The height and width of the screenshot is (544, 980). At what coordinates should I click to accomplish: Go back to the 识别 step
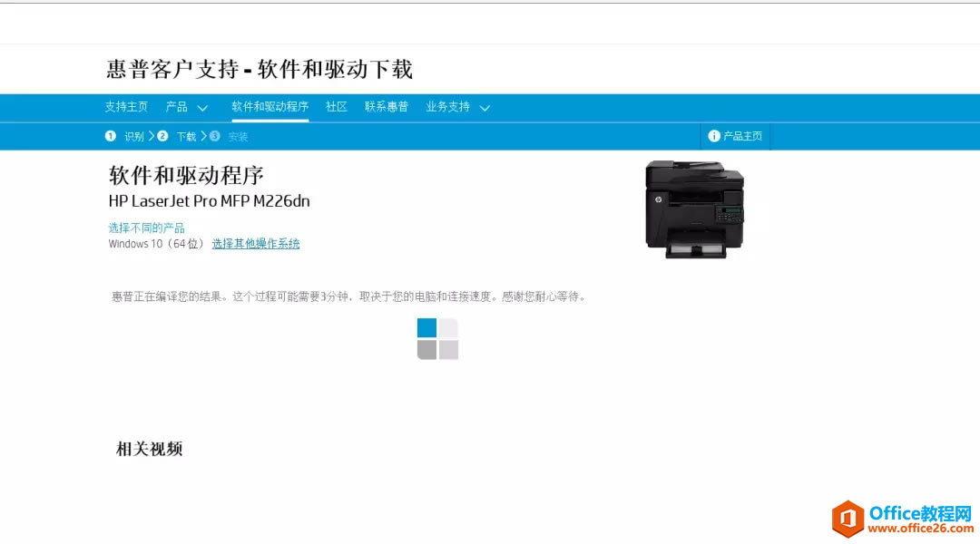[x=133, y=137]
